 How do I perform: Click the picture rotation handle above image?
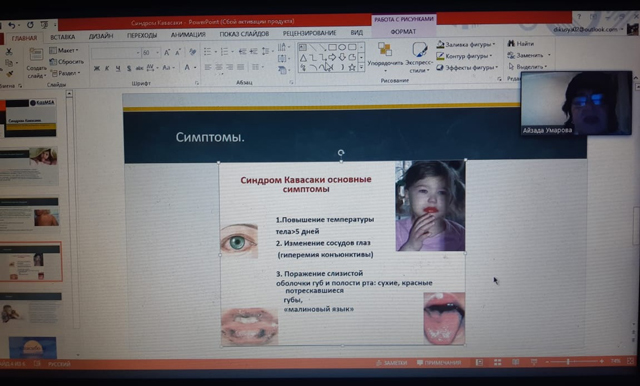tap(341, 153)
